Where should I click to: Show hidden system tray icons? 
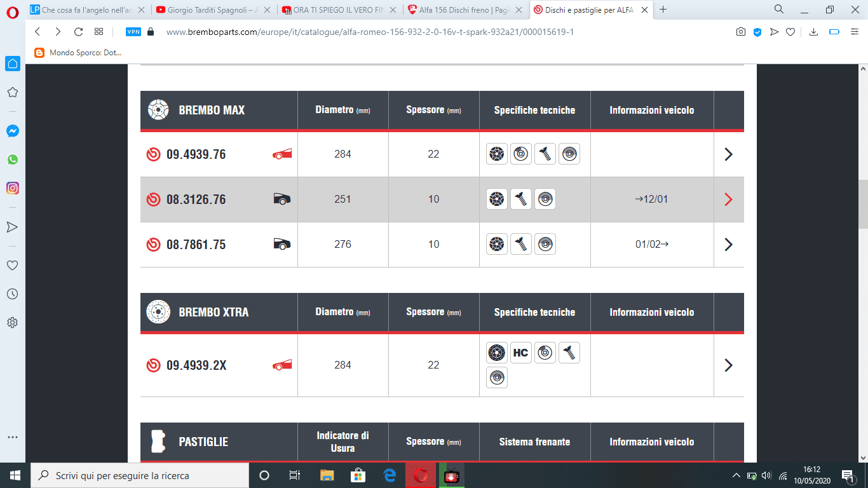pyautogui.click(x=736, y=475)
